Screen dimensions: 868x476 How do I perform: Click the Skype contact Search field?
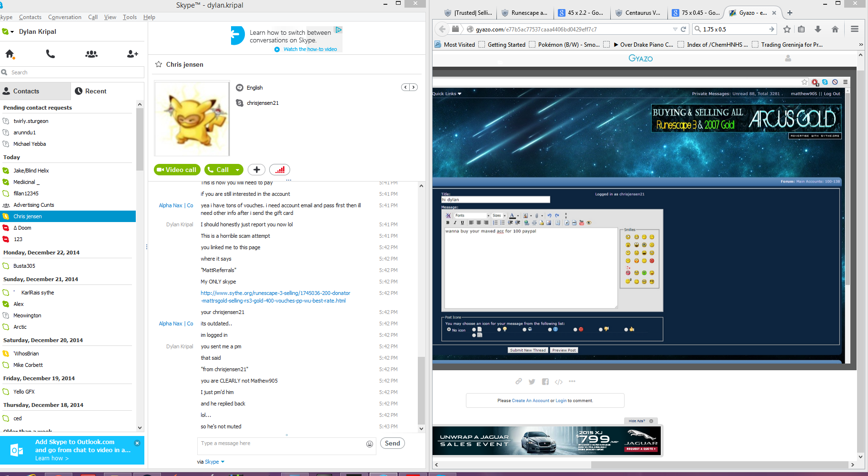[72, 72]
